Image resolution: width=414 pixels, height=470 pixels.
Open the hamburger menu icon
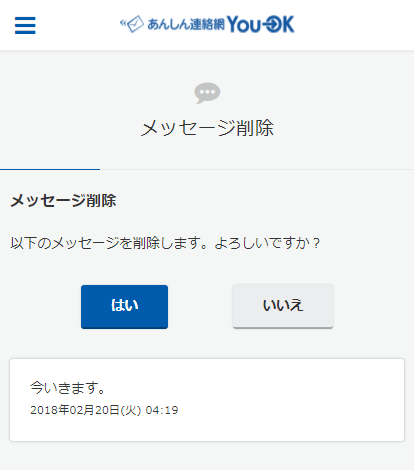(x=25, y=25)
